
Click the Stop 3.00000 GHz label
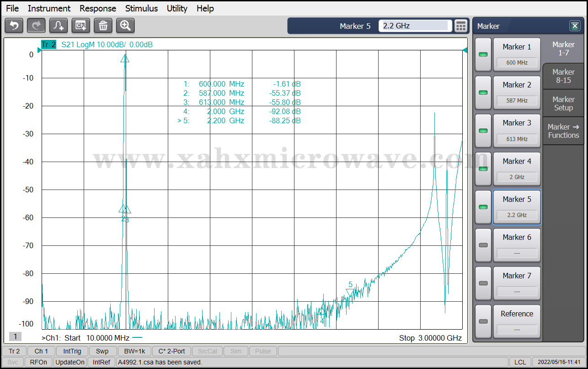tap(430, 338)
